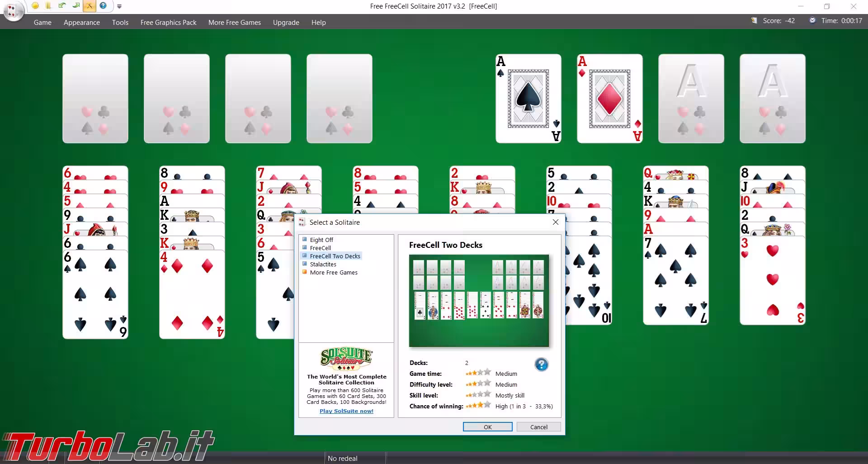Viewport: 868px width, 464px height.
Task: Open the quick access toolbar dropdown arrow
Action: (119, 6)
